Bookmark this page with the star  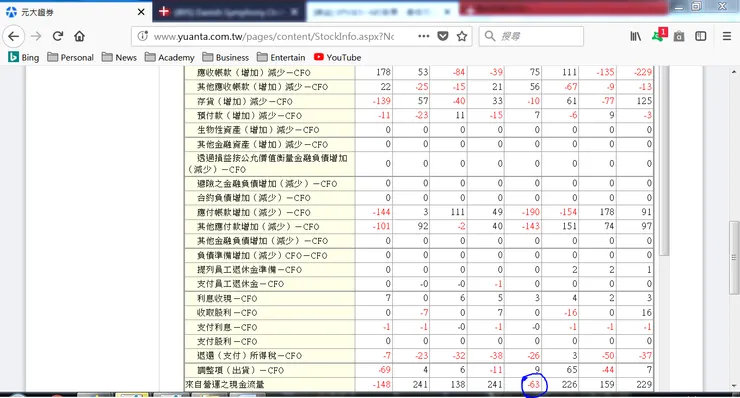coord(462,36)
